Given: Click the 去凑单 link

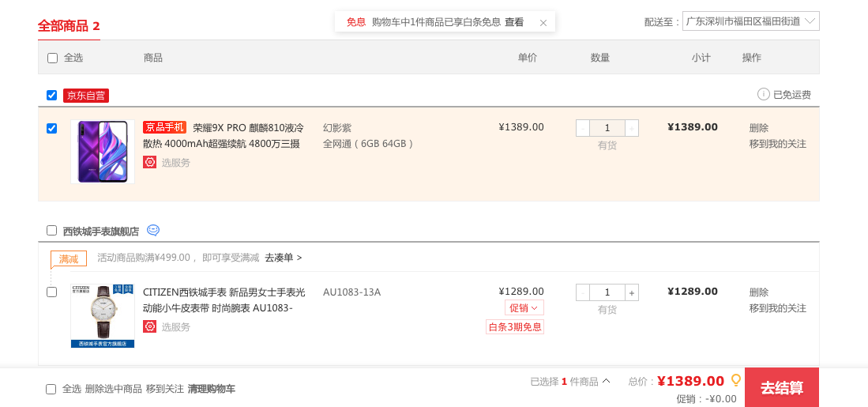Looking at the screenshot, I should click(283, 258).
